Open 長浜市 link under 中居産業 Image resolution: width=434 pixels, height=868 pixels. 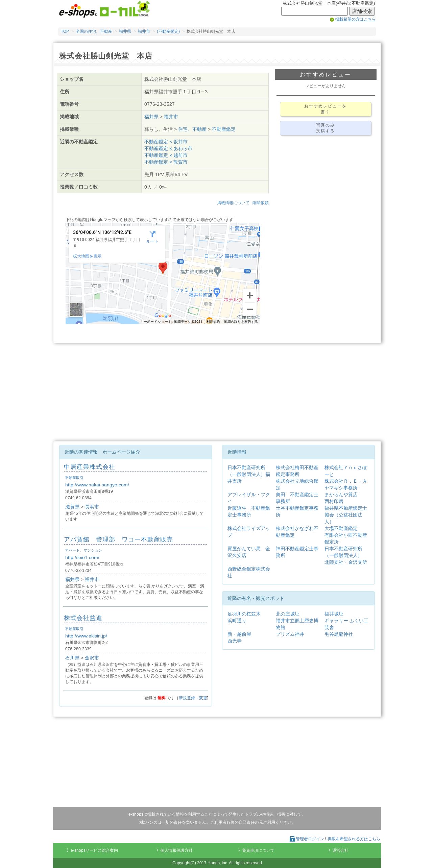pyautogui.click(x=92, y=507)
